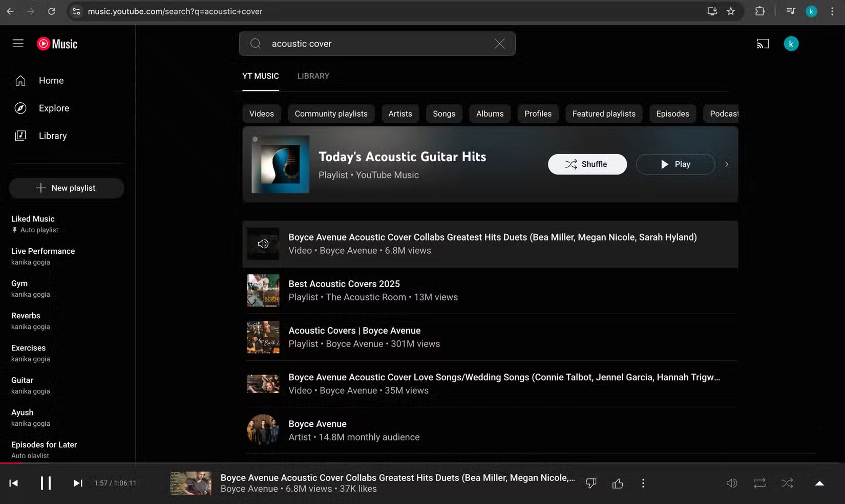Open the Cast to device icon
This screenshot has height=504, width=845.
tap(763, 43)
